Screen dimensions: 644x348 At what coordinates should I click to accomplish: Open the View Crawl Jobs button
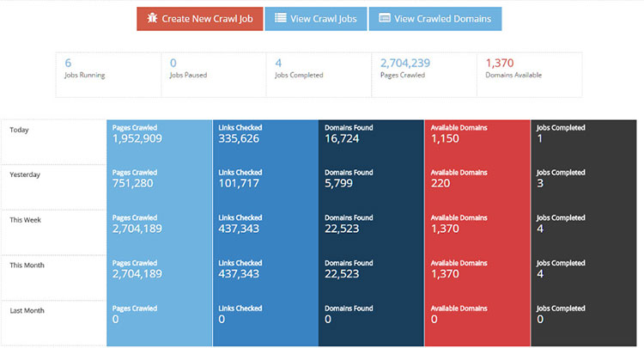pos(315,19)
